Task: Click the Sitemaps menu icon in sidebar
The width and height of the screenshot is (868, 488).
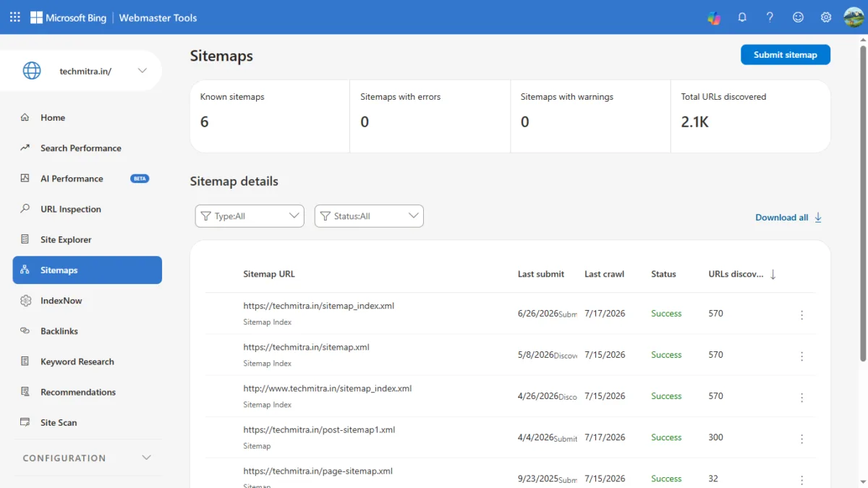Action: pos(25,270)
